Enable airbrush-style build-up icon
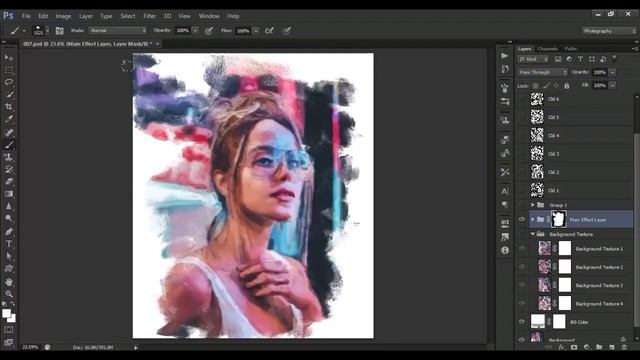This screenshot has width=640, height=360. click(269, 31)
